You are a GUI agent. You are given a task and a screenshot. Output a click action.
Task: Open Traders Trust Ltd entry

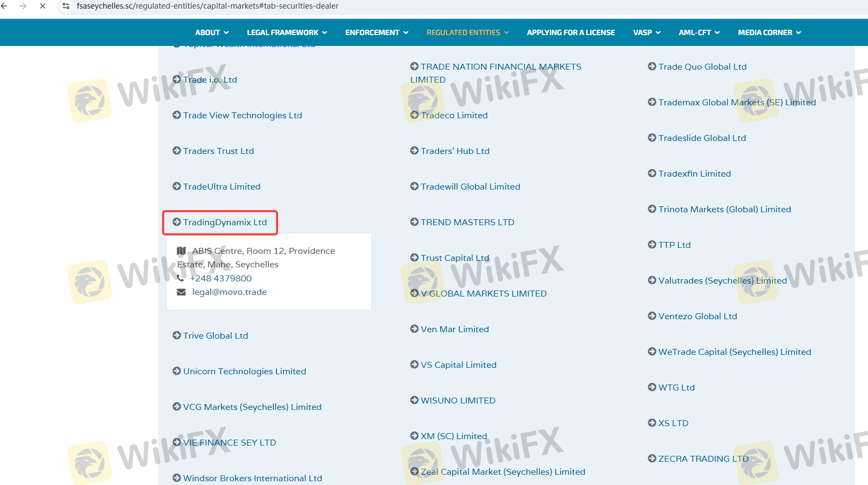point(218,151)
